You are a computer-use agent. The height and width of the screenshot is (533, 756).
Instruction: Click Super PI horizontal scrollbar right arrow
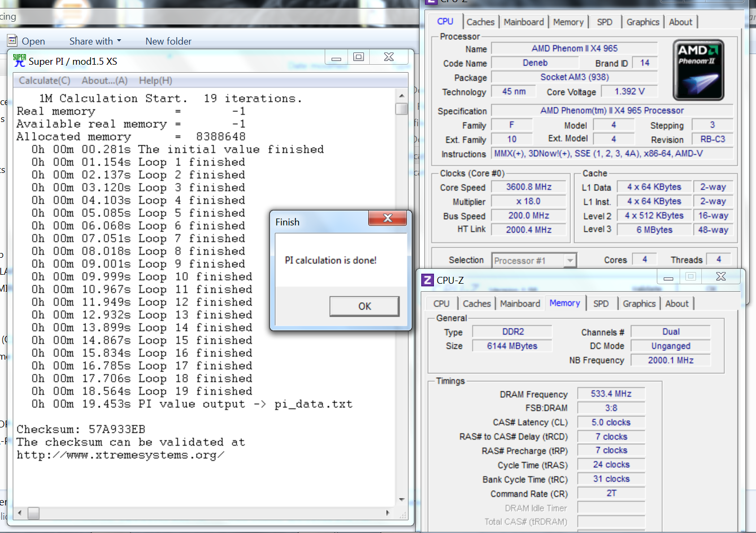pyautogui.click(x=388, y=513)
